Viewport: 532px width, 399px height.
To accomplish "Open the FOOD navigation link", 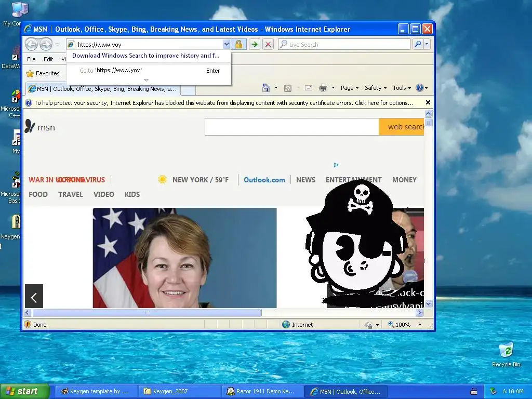I will (38, 194).
